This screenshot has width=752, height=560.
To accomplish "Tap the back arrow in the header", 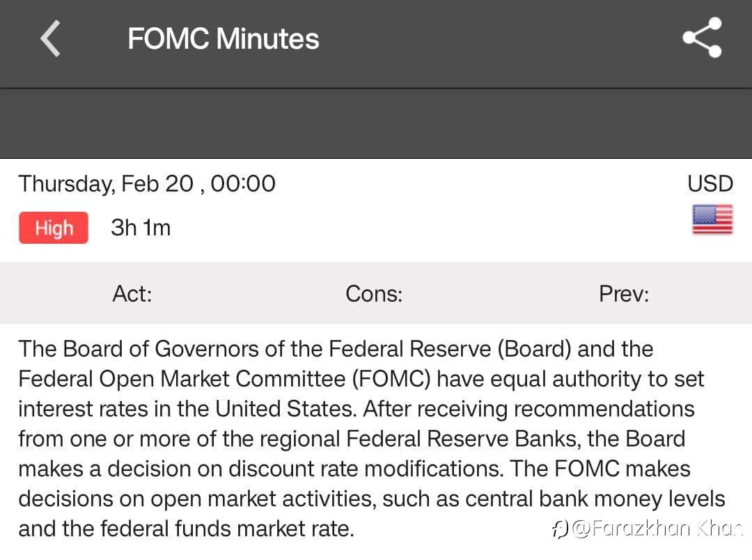I will 50,38.
